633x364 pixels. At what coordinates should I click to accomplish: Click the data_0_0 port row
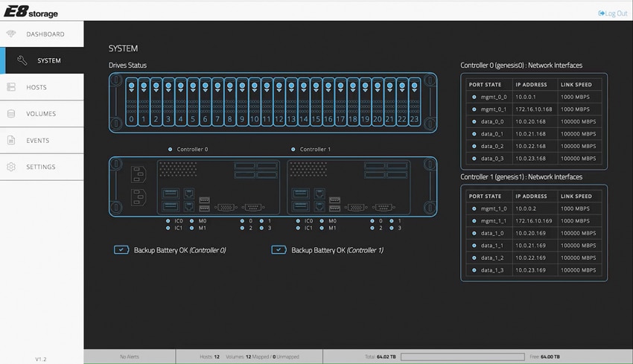534,121
